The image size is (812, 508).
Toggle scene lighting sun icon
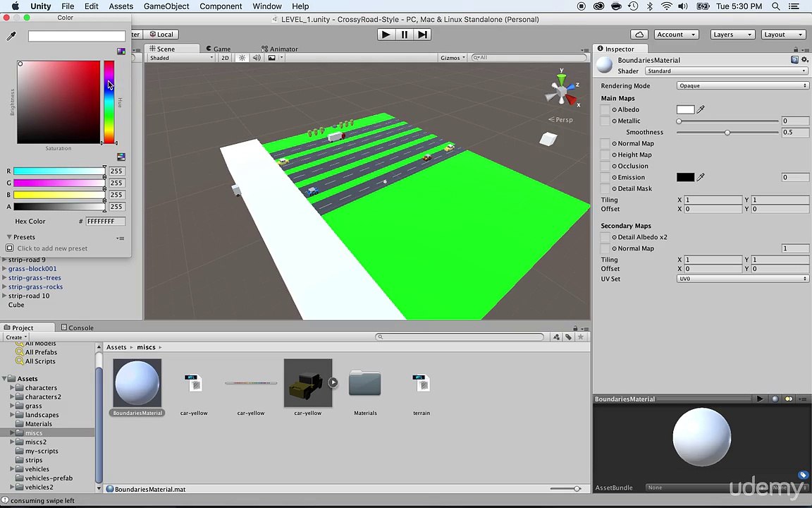[x=242, y=58]
